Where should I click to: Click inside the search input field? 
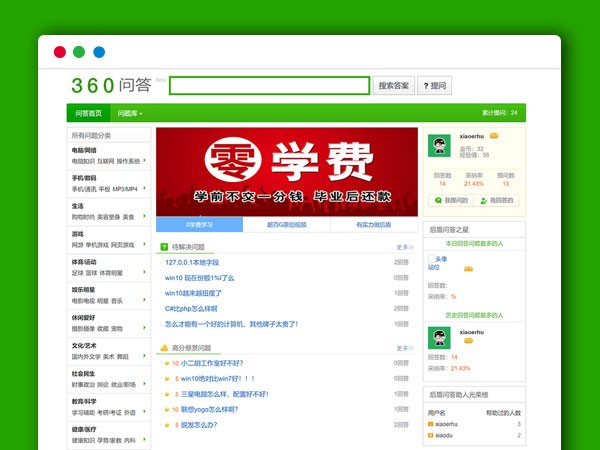(269, 86)
